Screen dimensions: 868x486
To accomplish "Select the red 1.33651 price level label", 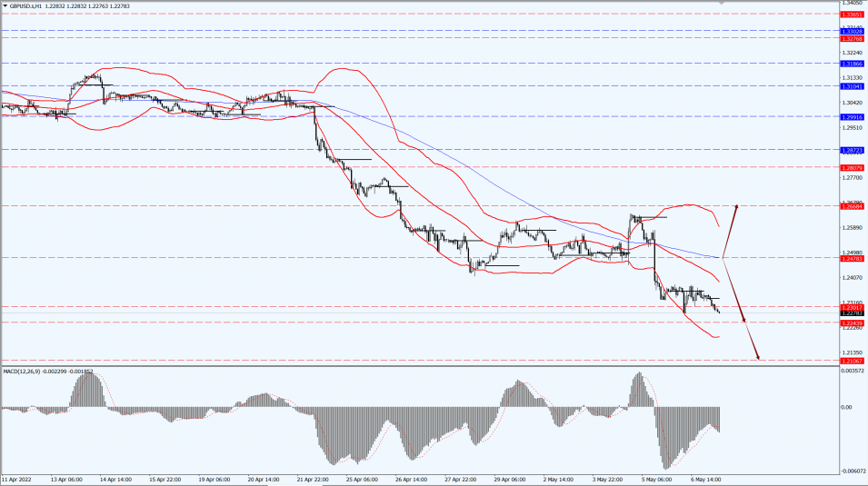I will (852, 15).
